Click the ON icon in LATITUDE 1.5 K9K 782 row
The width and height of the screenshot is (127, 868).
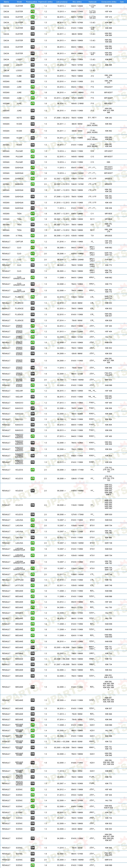32,580
